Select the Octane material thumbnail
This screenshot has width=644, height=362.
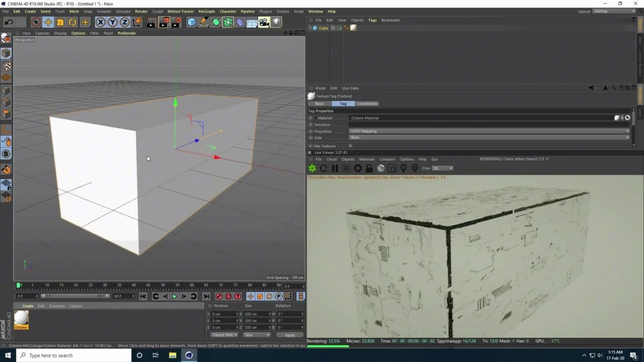(x=21, y=318)
